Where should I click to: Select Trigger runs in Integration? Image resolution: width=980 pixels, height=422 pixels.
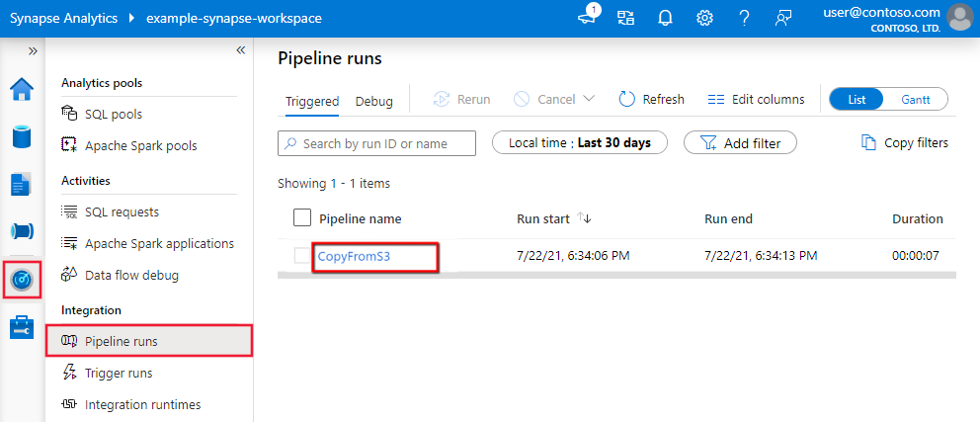point(119,373)
